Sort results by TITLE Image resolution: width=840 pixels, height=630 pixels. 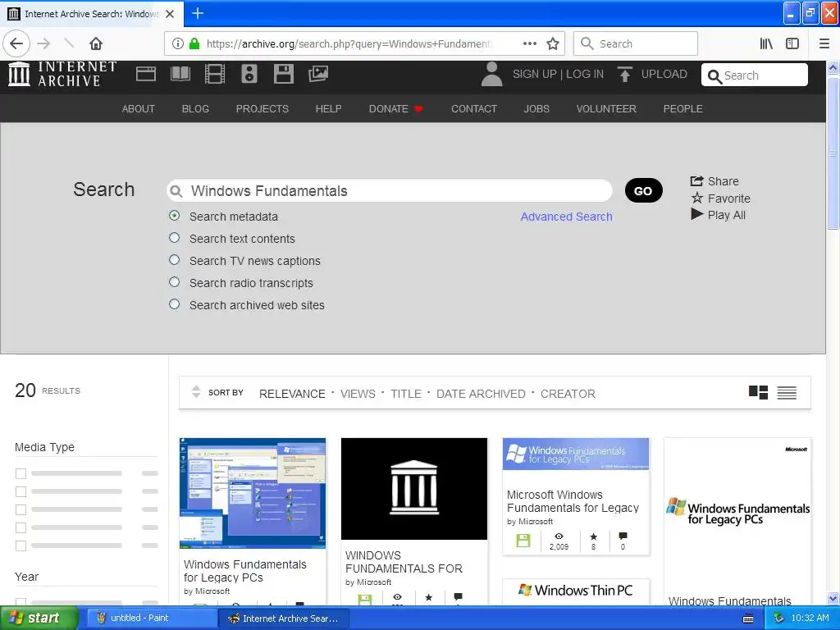(406, 394)
